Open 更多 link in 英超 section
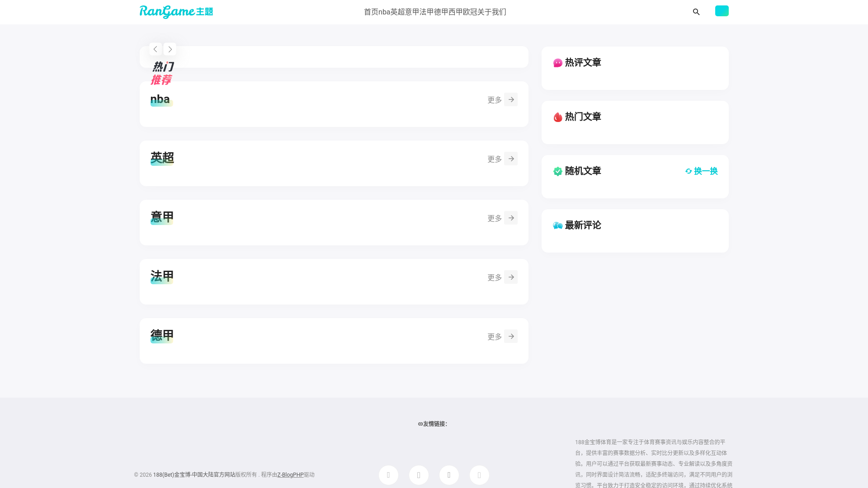 pos(495,159)
